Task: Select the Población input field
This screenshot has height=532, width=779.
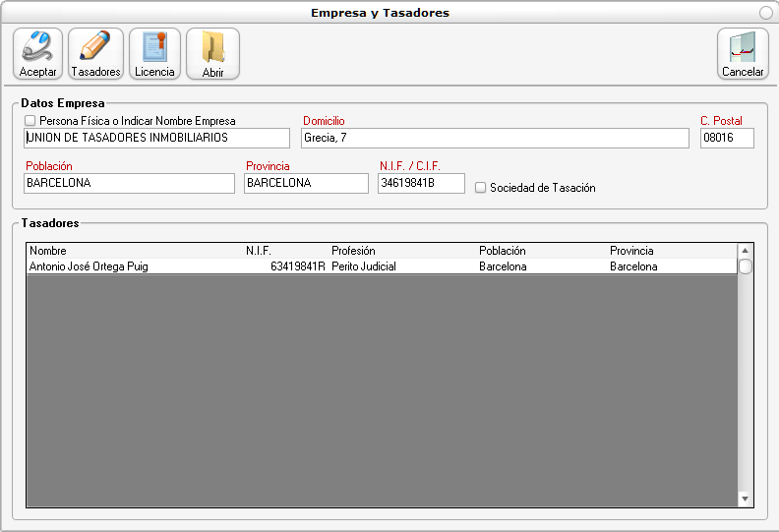Action: click(x=130, y=184)
